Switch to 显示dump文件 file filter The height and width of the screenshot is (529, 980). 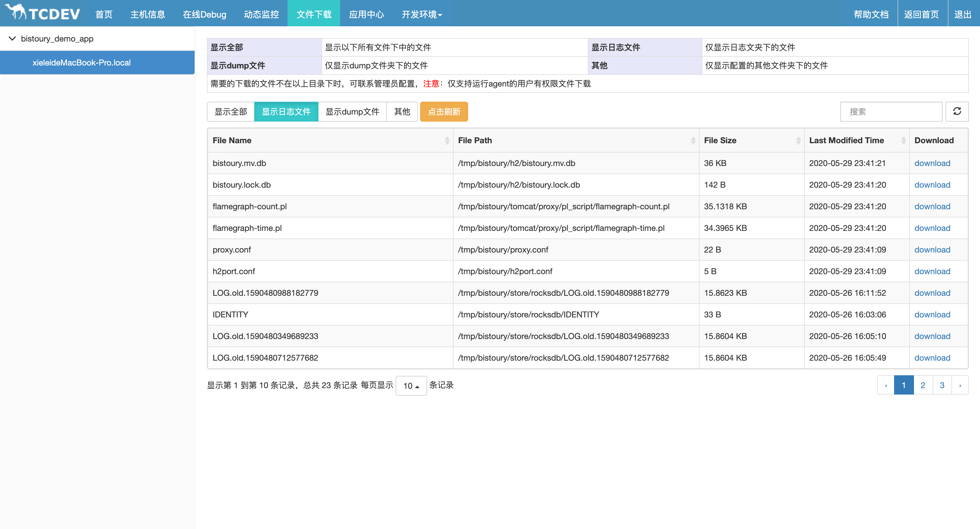click(x=352, y=112)
